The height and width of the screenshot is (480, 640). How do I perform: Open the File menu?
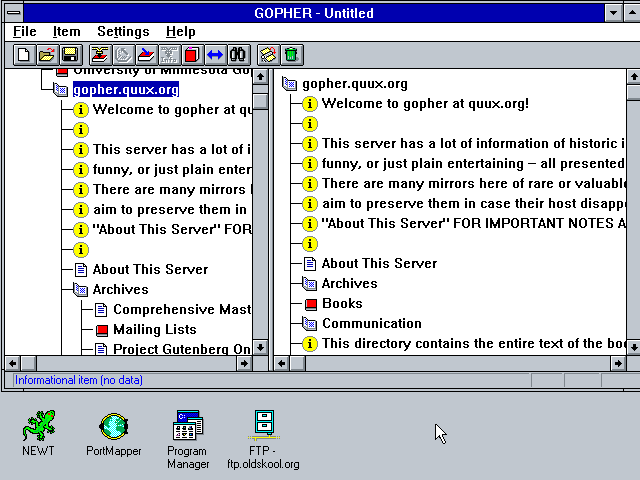(24, 31)
